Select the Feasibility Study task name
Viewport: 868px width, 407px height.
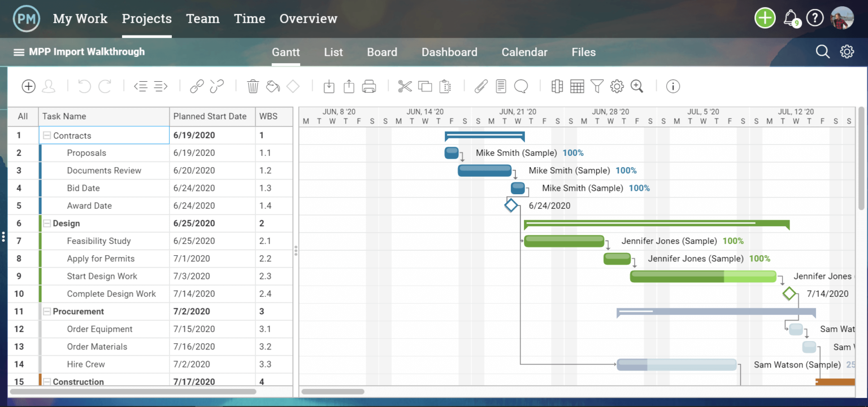point(99,241)
